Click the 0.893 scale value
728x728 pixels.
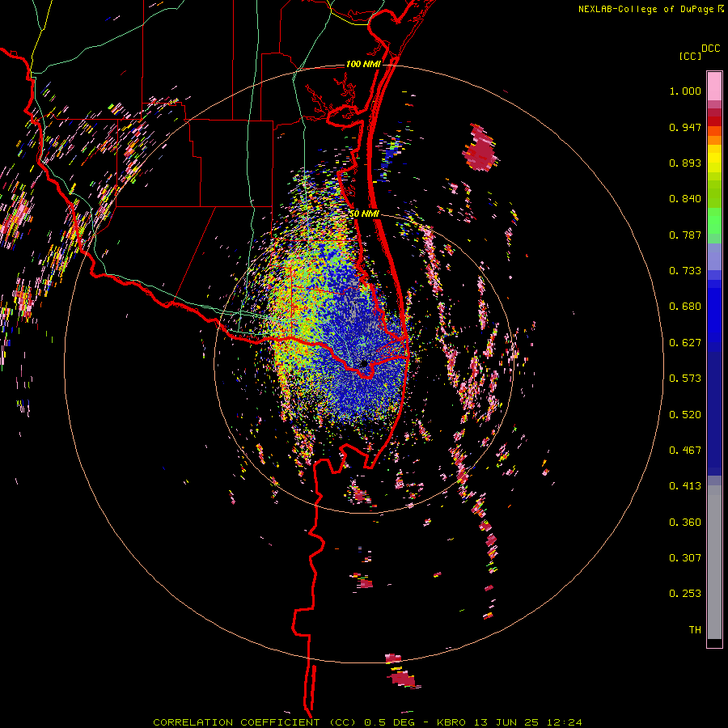tap(685, 163)
